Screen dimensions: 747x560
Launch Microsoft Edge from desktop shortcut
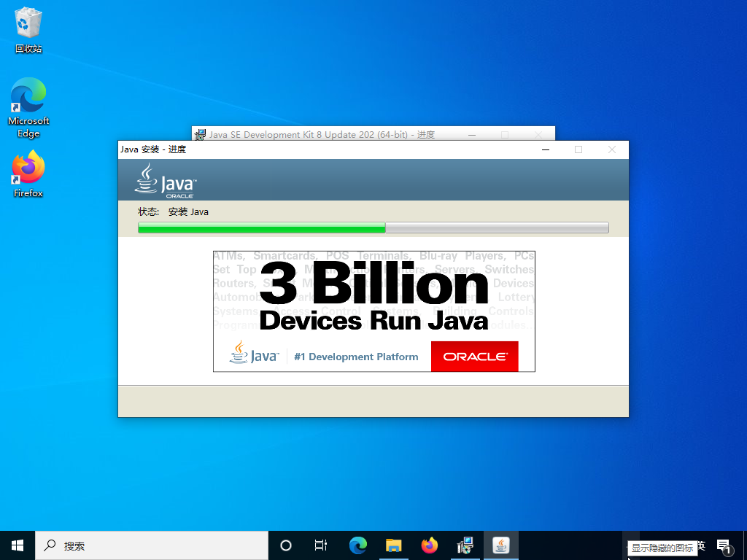click(x=28, y=108)
